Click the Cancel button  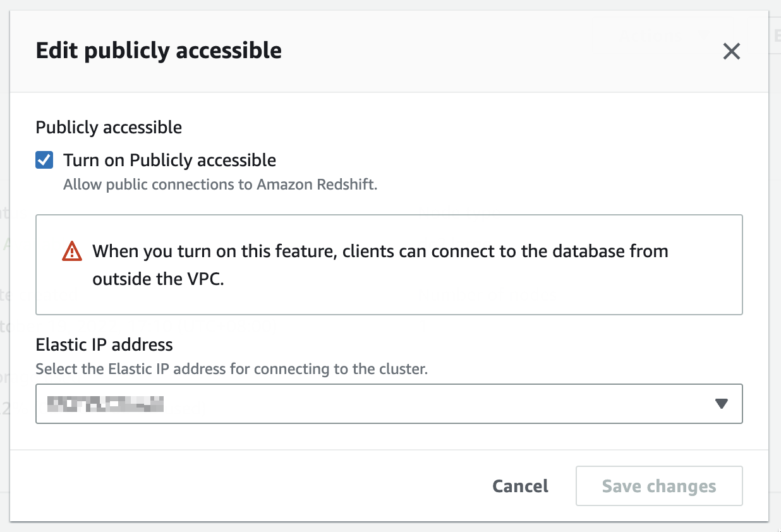[520, 486]
